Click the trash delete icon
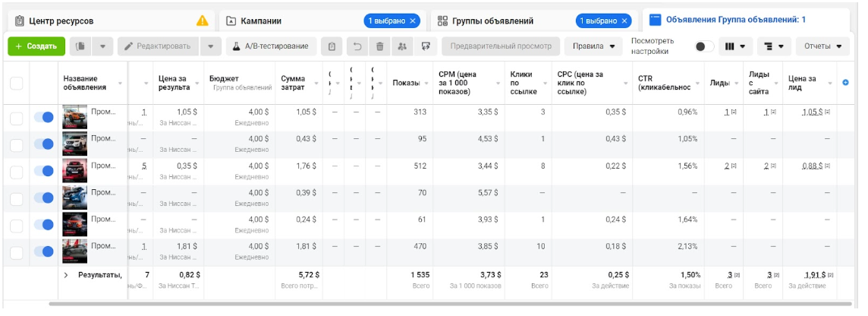868x316 pixels. coord(379,46)
